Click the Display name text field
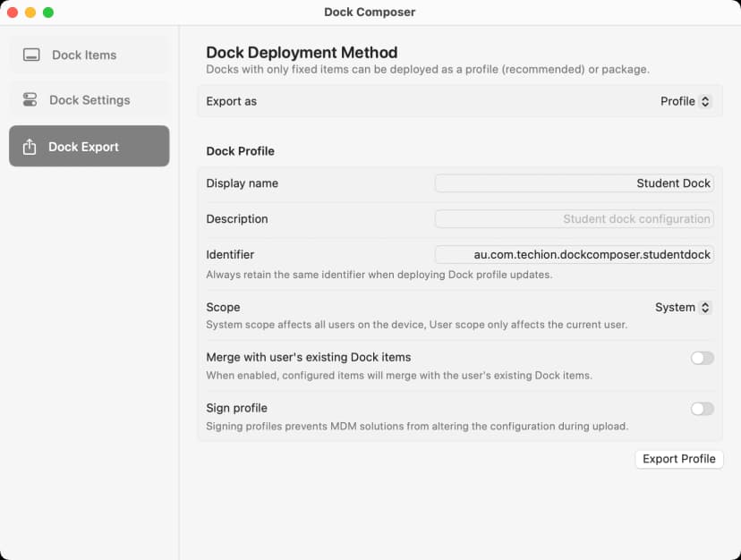 click(574, 183)
